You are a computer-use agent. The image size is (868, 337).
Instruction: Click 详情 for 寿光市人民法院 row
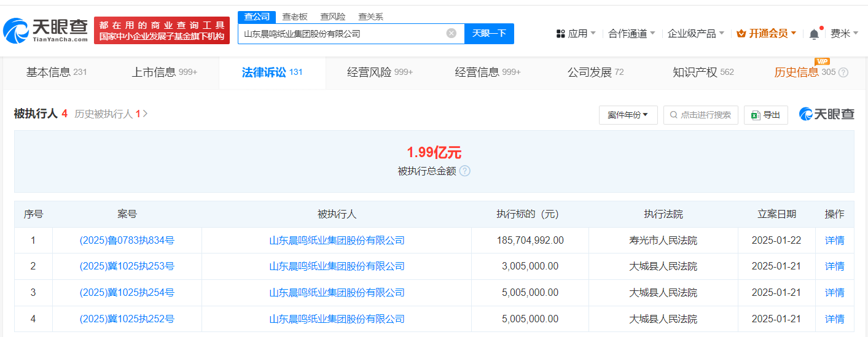834,241
